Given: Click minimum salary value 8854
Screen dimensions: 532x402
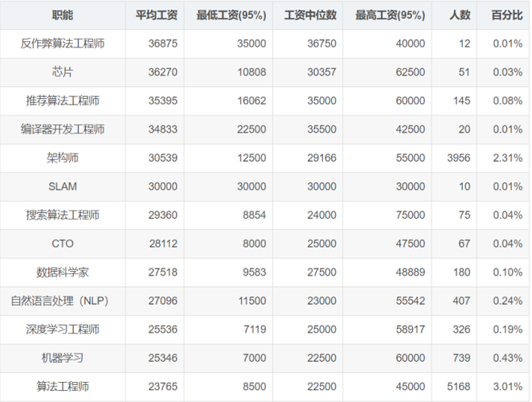Looking at the screenshot, I should (255, 215).
